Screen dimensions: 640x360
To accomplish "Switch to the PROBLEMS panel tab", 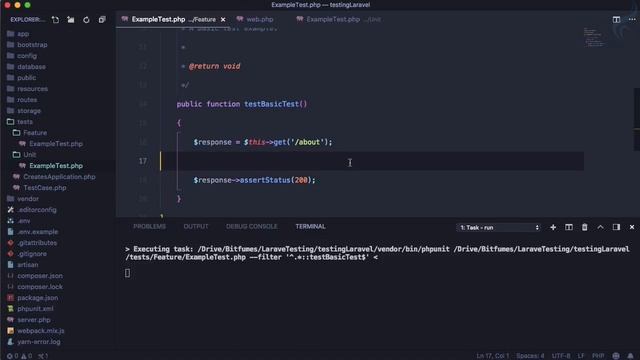I will [149, 227].
